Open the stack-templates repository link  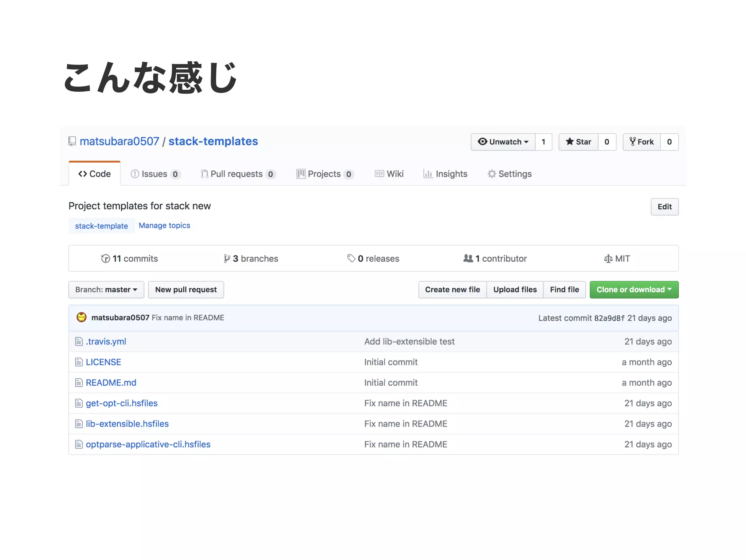[213, 141]
